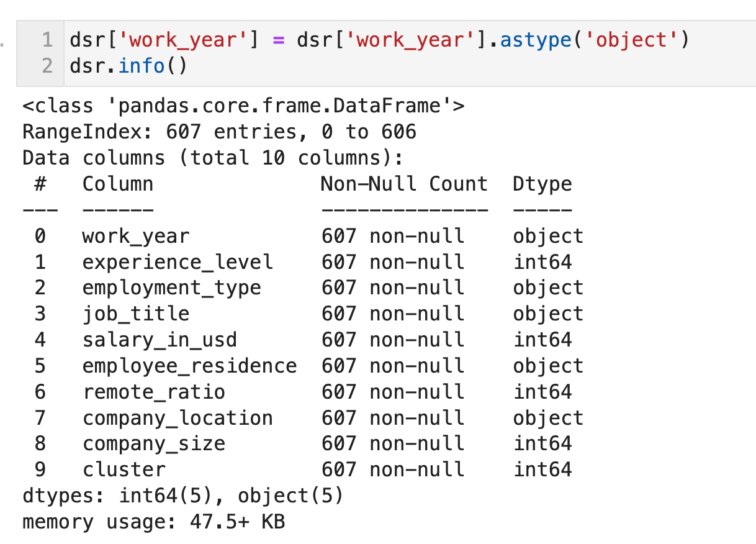Click 'Data columns (total 10 columns):' line
Image resolution: width=756 pixels, height=544 pixels.
[x=213, y=158]
